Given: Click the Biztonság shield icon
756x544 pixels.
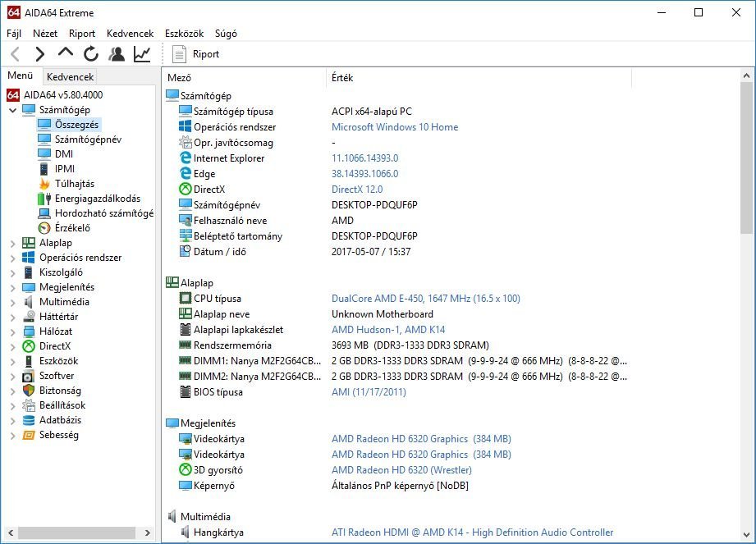Looking at the screenshot, I should point(29,391).
